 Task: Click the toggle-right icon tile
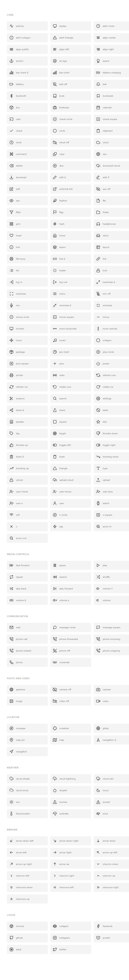click(x=111, y=445)
